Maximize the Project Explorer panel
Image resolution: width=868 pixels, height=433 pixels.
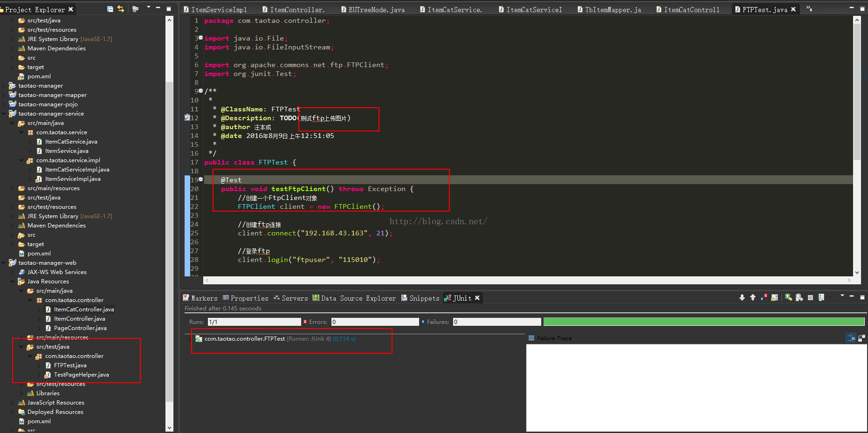(x=169, y=9)
